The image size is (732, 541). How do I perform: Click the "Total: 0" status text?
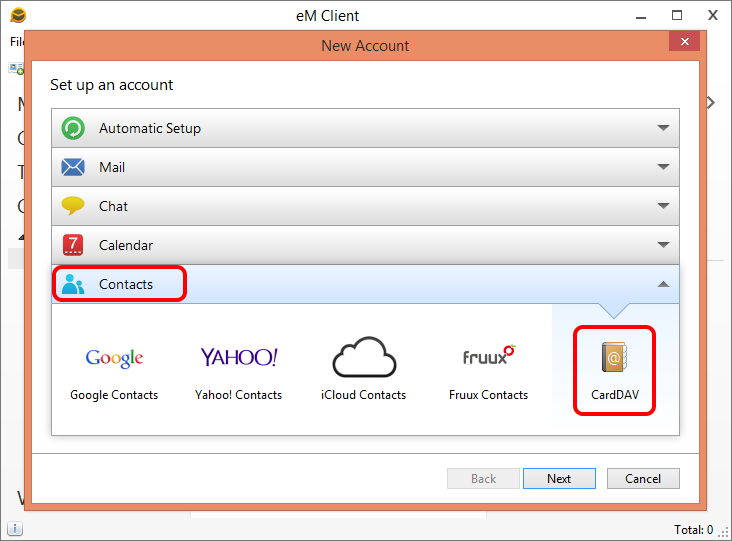(693, 530)
